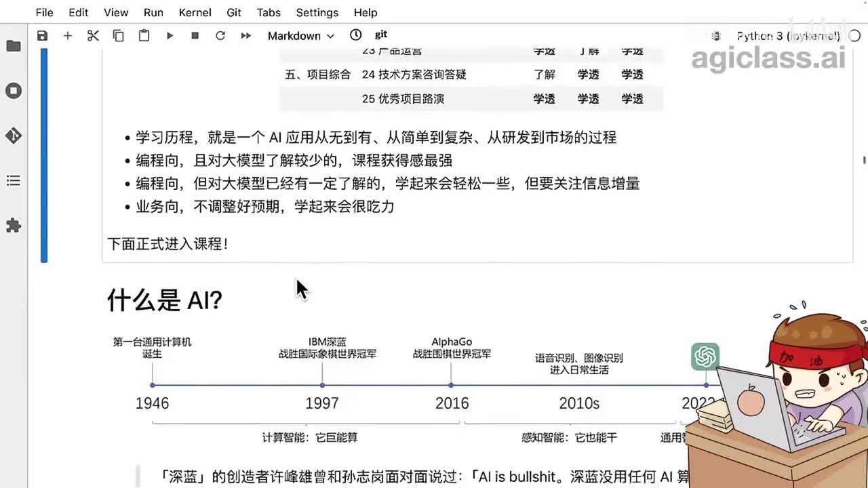This screenshot has width=868, height=488.
Task: Click table row 24 技术方案咨询答疑
Action: pyautogui.click(x=471, y=75)
